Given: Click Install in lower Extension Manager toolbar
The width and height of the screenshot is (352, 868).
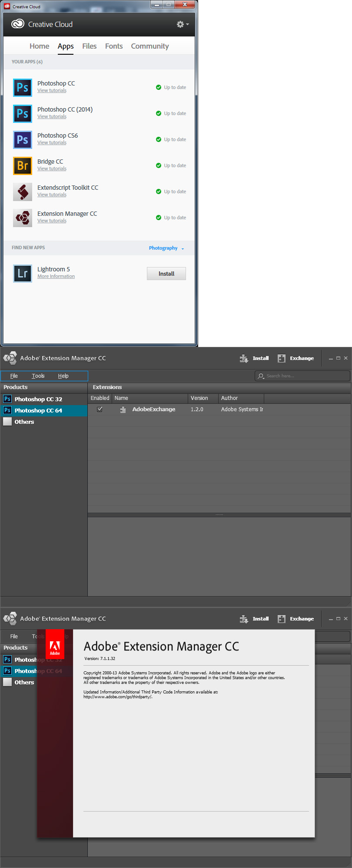Looking at the screenshot, I should point(254,619).
